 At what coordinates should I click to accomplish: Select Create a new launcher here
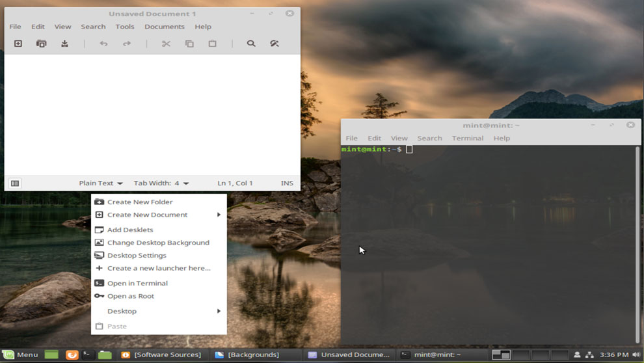[159, 268]
